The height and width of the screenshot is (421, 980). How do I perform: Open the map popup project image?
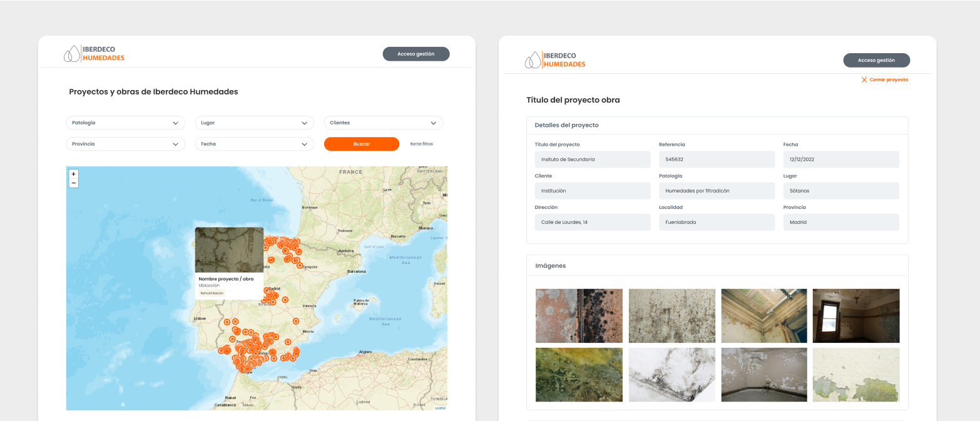pyautogui.click(x=229, y=250)
